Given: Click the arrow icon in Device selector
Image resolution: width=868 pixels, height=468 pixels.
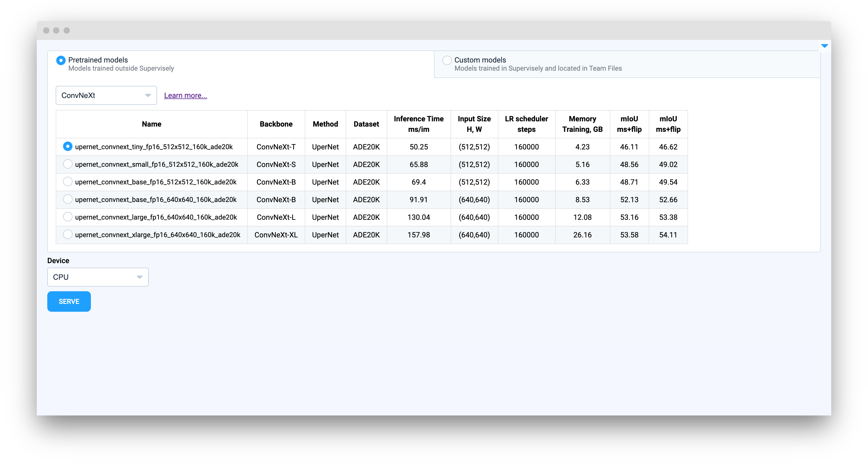Looking at the screenshot, I should coord(139,277).
